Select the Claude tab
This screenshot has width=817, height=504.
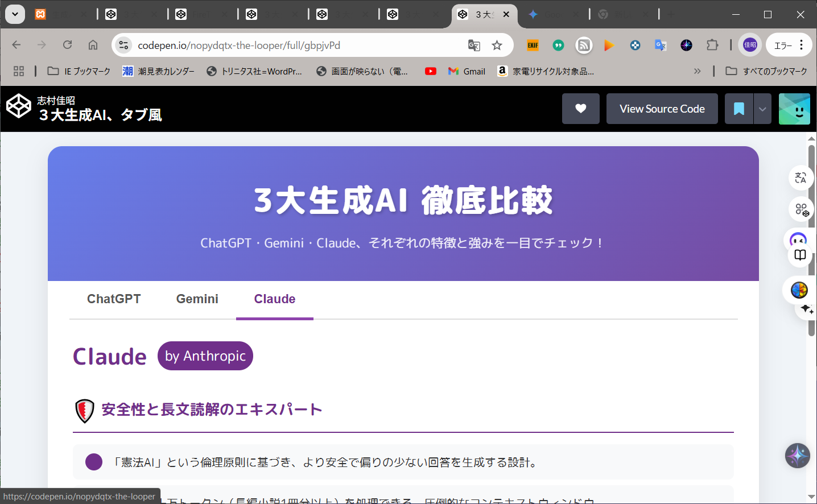275,299
